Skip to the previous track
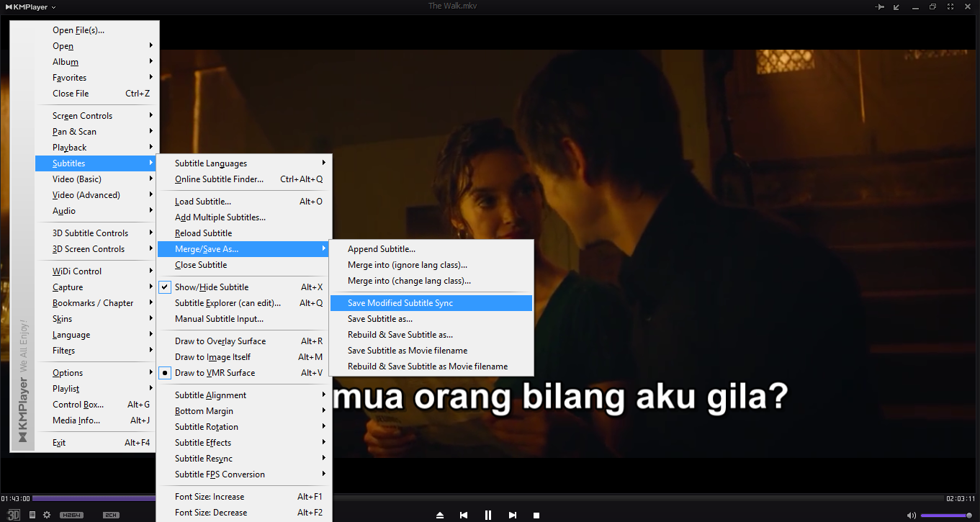 (x=464, y=515)
